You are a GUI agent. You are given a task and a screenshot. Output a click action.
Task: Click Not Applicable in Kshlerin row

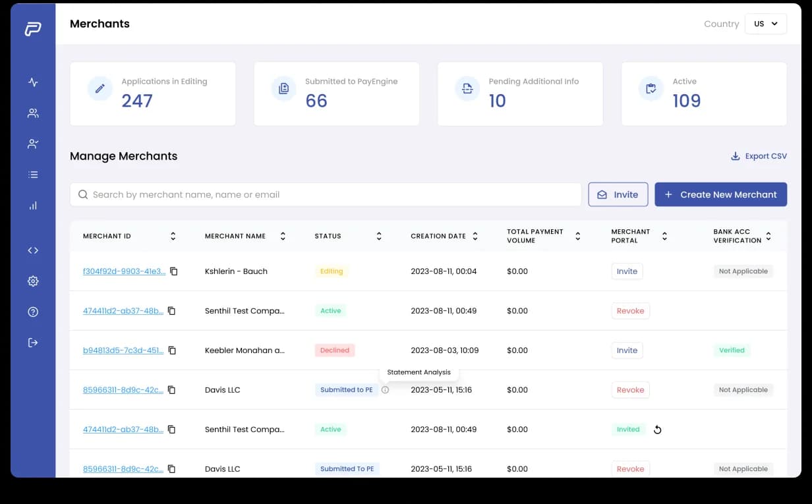coord(743,271)
